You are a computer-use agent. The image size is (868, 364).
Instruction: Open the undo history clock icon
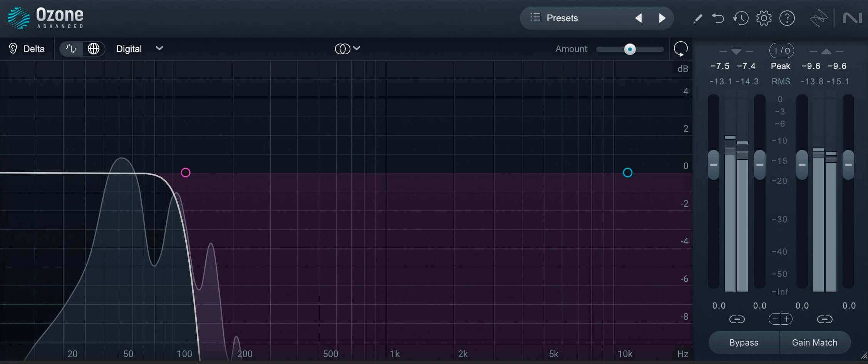(741, 18)
